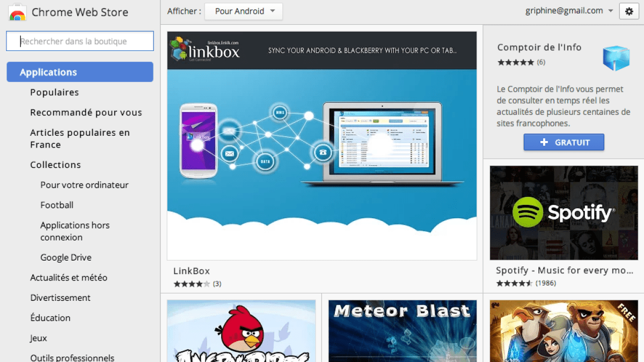Select Google Drive under Collections
Image resolution: width=644 pixels, height=362 pixels.
click(x=65, y=257)
